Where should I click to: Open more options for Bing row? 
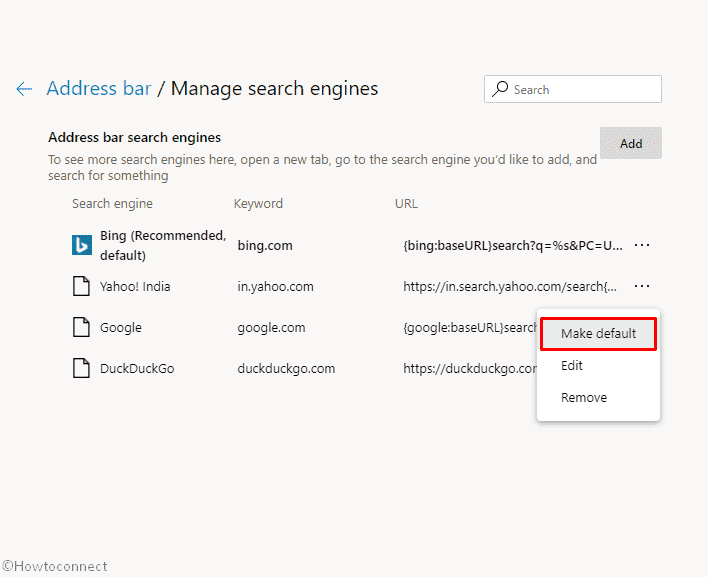642,245
